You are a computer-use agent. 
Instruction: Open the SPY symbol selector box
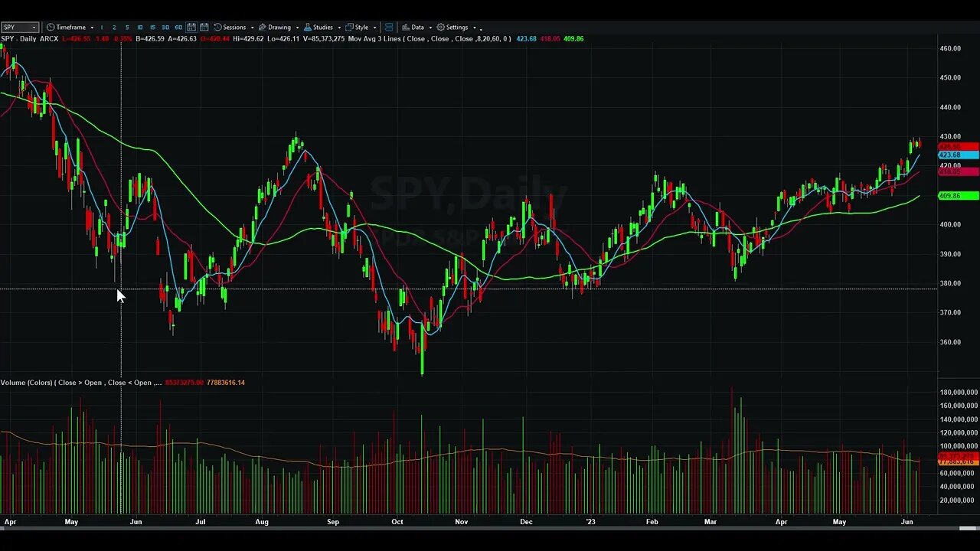coord(19,27)
